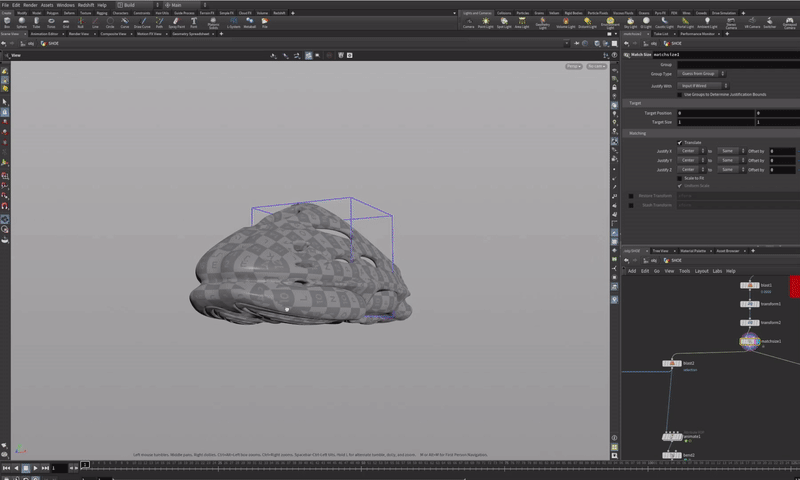Screen dimensions: 800x480
Task: Open the Render menu
Action: tap(30, 5)
